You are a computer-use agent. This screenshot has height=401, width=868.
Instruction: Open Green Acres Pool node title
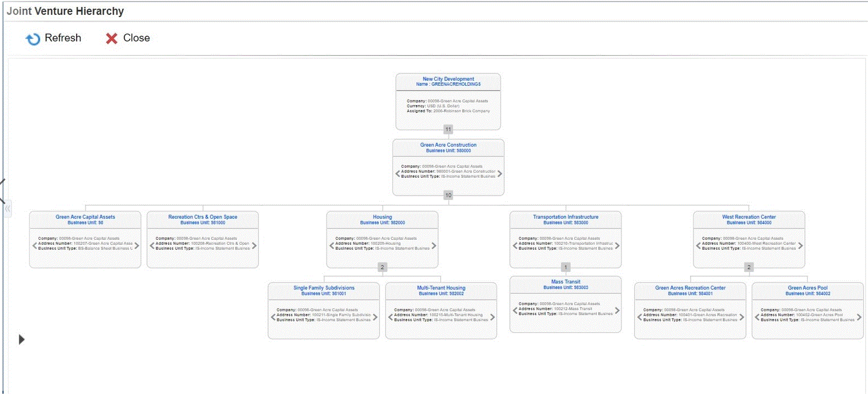click(x=808, y=288)
